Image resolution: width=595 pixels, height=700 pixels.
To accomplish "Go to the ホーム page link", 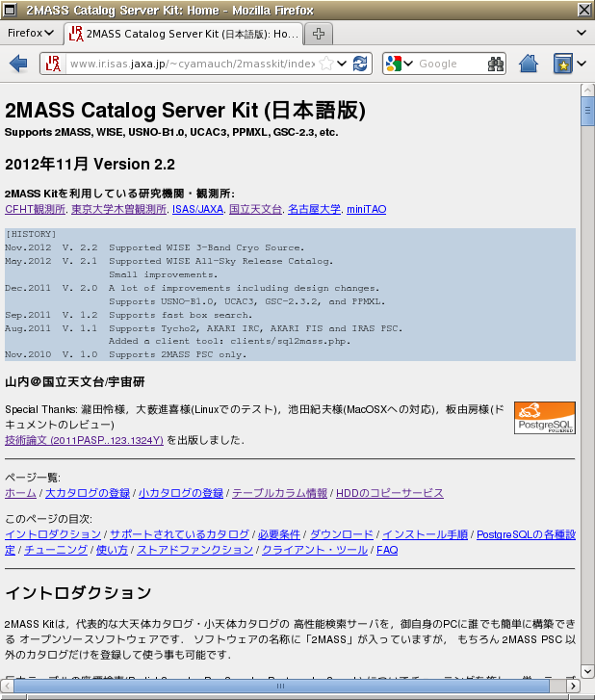I will tap(20, 493).
